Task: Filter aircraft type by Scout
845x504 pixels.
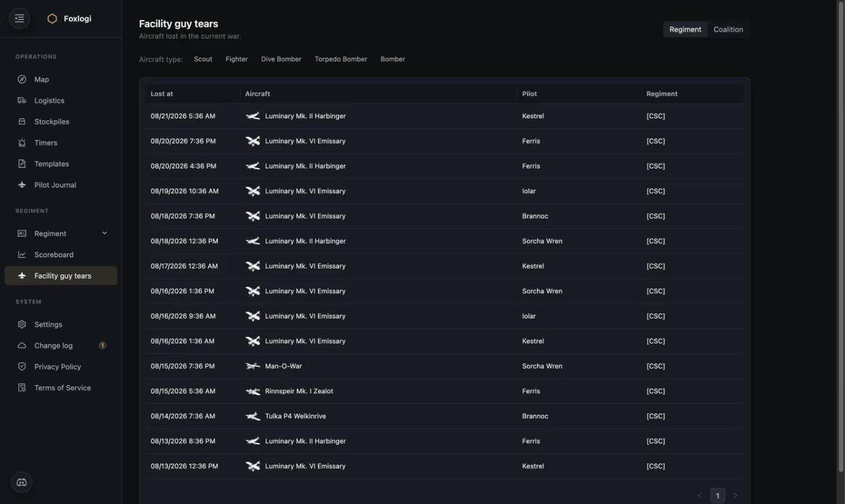Action: pos(203,59)
